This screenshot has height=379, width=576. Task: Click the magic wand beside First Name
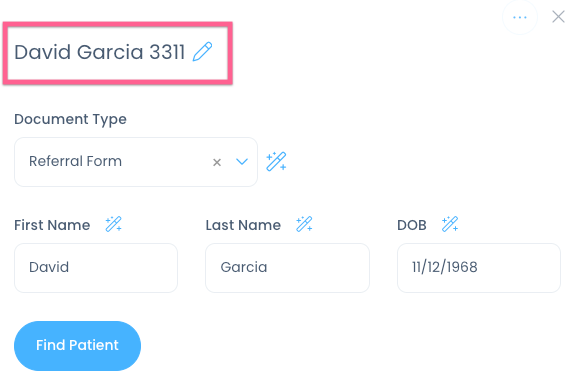pyautogui.click(x=113, y=224)
